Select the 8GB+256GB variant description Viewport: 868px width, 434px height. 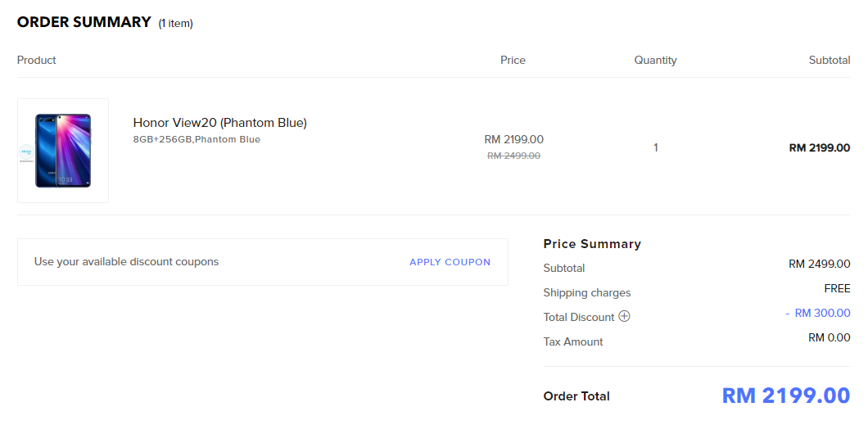click(x=197, y=139)
